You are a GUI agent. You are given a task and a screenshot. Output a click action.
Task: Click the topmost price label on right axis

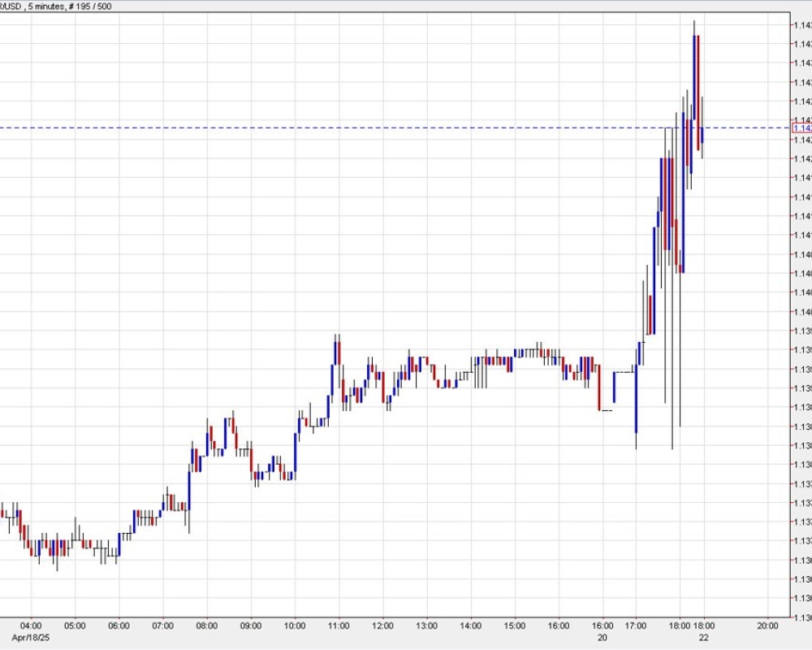801,25
